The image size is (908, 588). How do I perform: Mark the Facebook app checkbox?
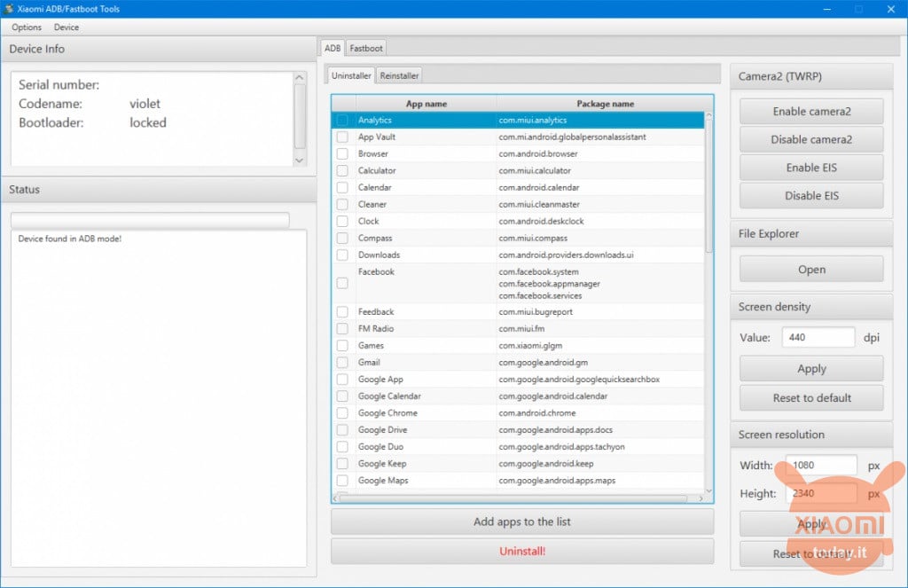pyautogui.click(x=342, y=283)
